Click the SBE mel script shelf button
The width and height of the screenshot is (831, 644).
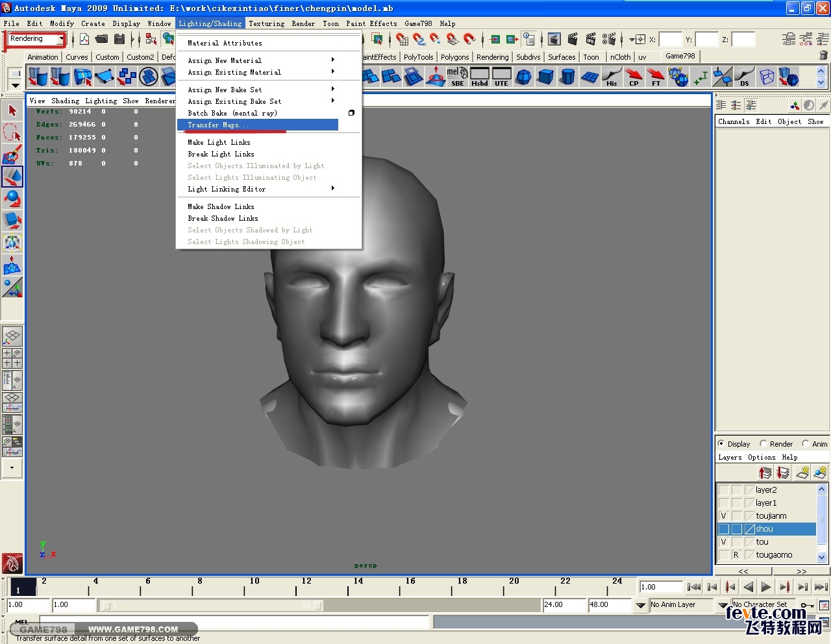click(x=458, y=77)
